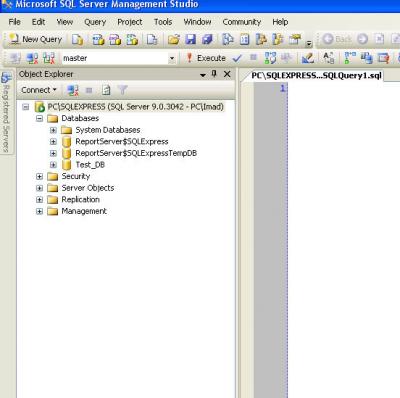Save the query with the floppy icon
Viewport: 400px width, 398px height.
[190, 40]
